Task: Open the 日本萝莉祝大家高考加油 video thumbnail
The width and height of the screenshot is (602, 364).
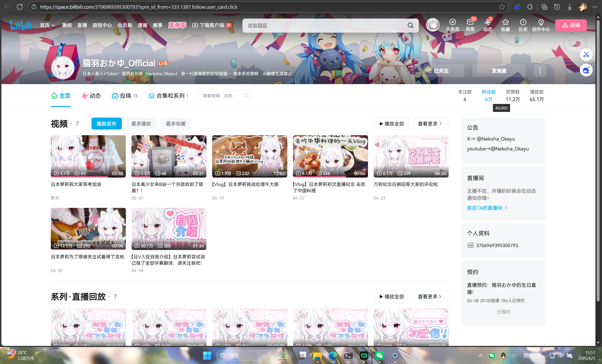Action: [88, 156]
